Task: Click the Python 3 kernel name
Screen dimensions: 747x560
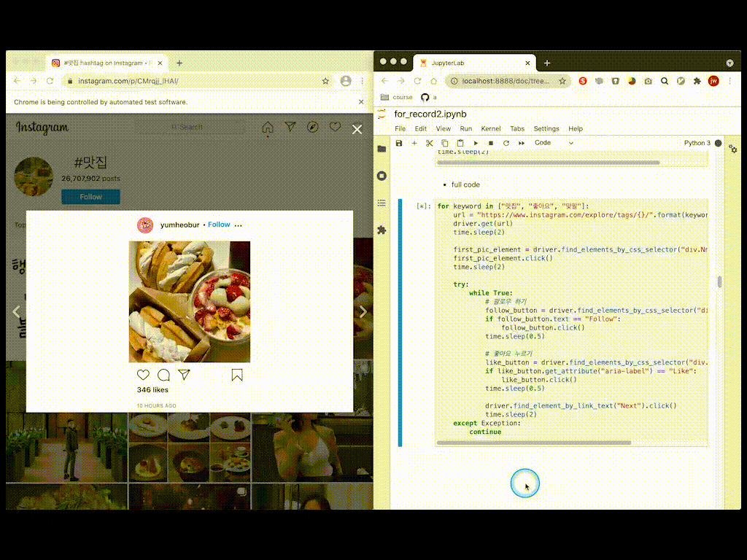Action: (697, 143)
